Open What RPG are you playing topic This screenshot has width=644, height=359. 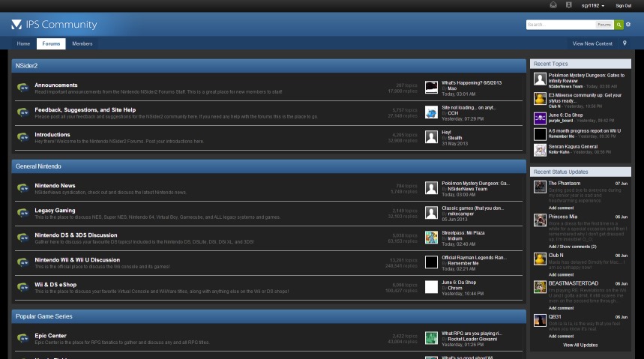tap(472, 333)
